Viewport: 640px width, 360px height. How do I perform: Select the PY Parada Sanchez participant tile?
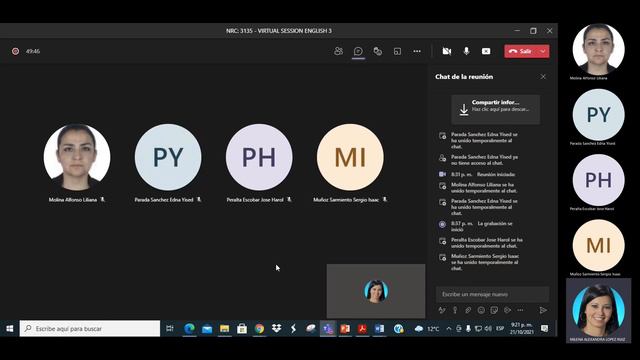coord(168,163)
